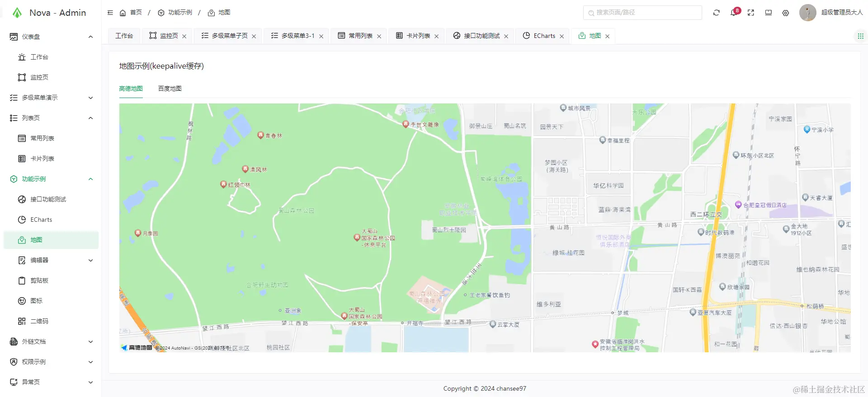This screenshot has height=397, width=868.
Task: Click the screen layout icon in header
Action: tap(769, 13)
